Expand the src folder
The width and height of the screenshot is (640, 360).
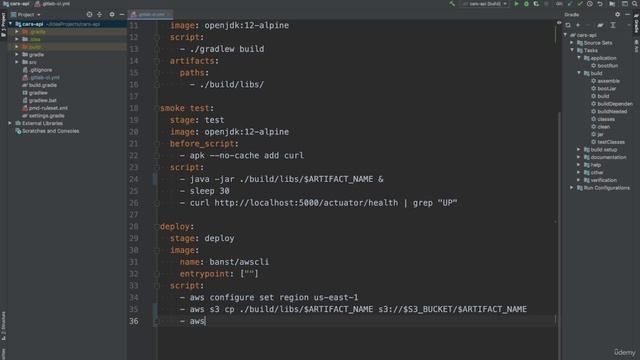click(17, 62)
